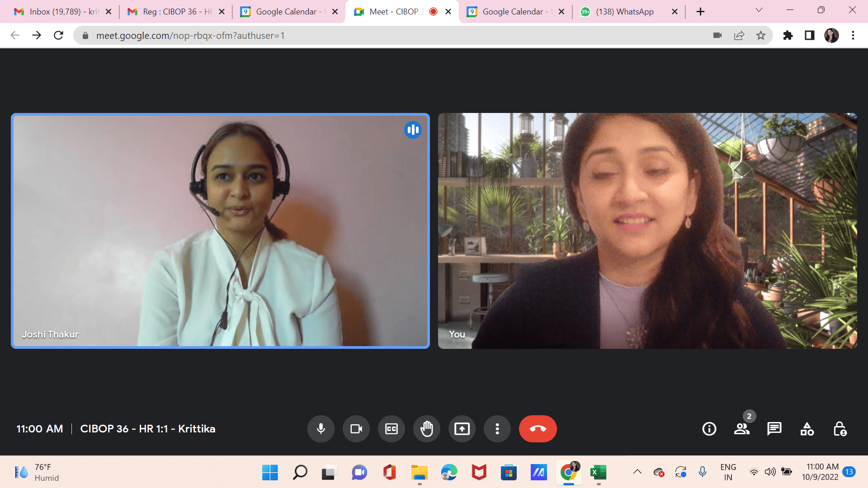This screenshot has height=488, width=868.
Task: Open the Activities panel
Action: coord(807,429)
